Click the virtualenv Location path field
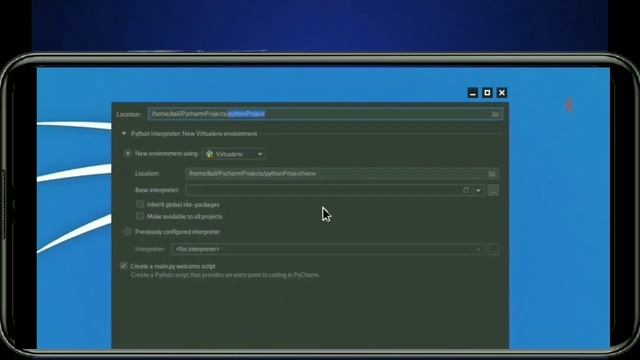The width and height of the screenshot is (640, 360). [x=341, y=173]
